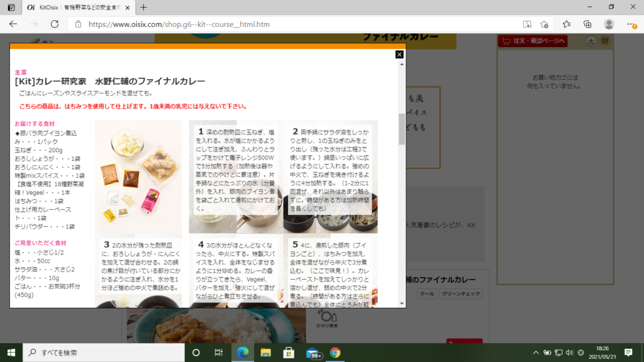
Task: Click the popup scrollbar up arrow
Action: [x=402, y=65]
